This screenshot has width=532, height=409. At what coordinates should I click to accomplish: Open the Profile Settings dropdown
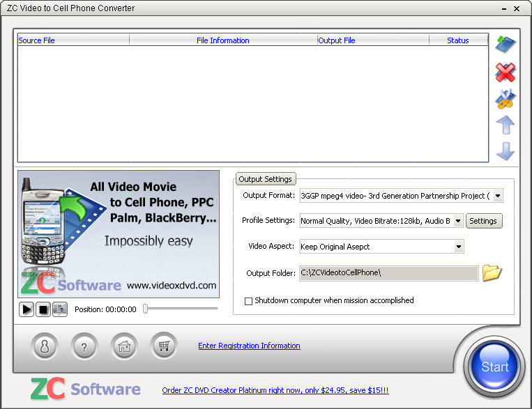458,221
